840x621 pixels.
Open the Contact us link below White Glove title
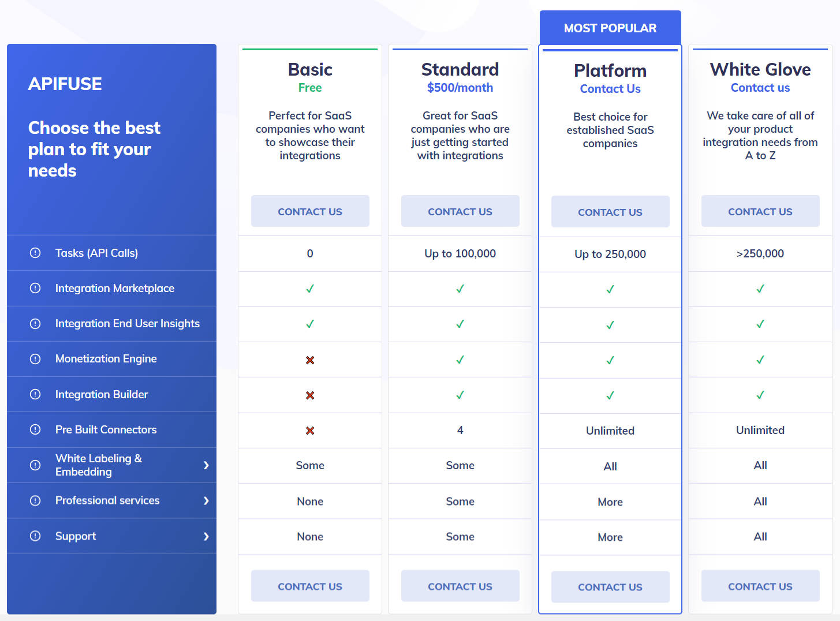coord(760,87)
